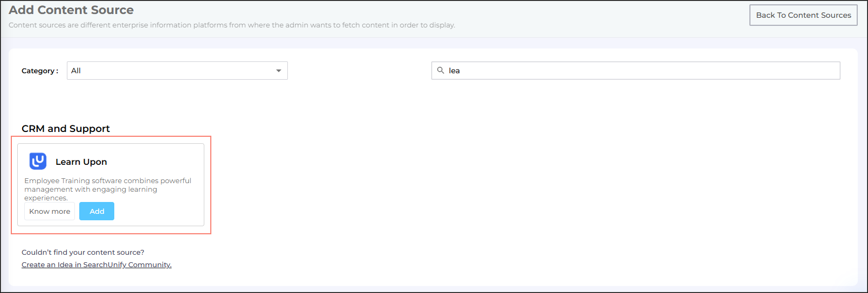Click the magnifier icon in search box
868x293 pixels.
click(440, 71)
